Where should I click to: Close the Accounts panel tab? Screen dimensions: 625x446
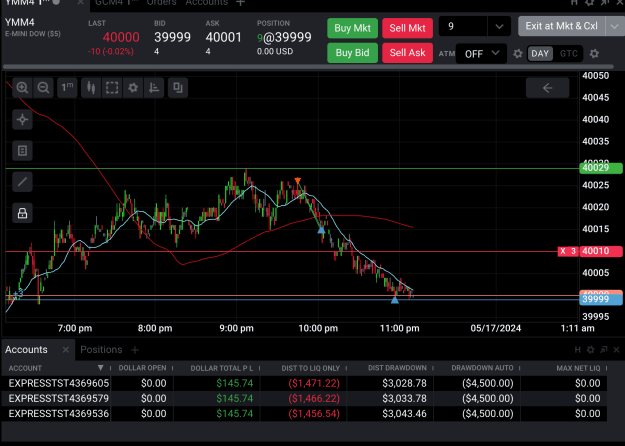click(x=66, y=350)
